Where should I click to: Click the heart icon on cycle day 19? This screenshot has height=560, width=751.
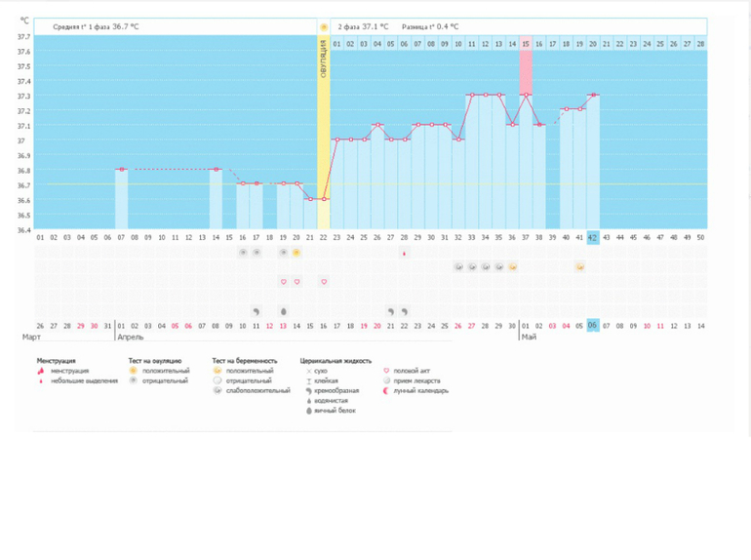coord(283,282)
